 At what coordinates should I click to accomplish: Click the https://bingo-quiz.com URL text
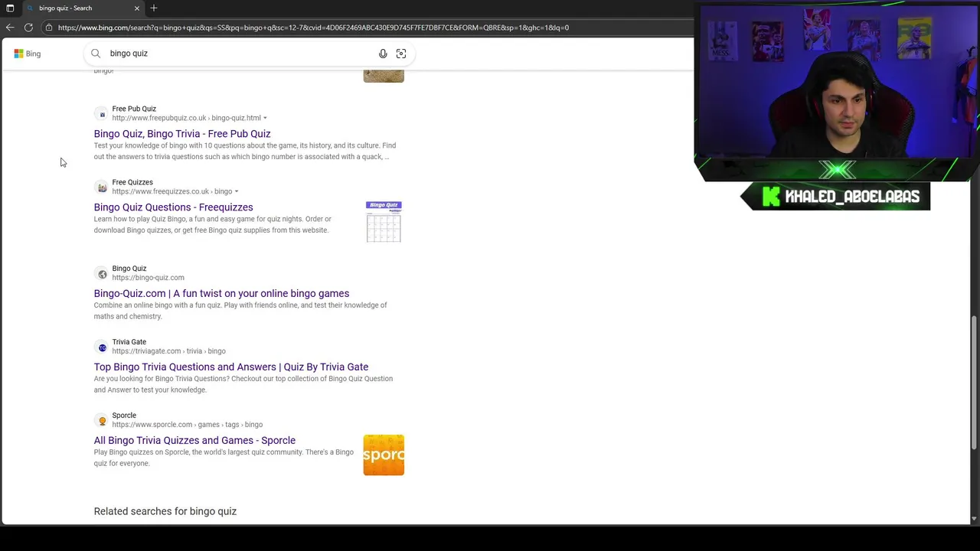(148, 278)
